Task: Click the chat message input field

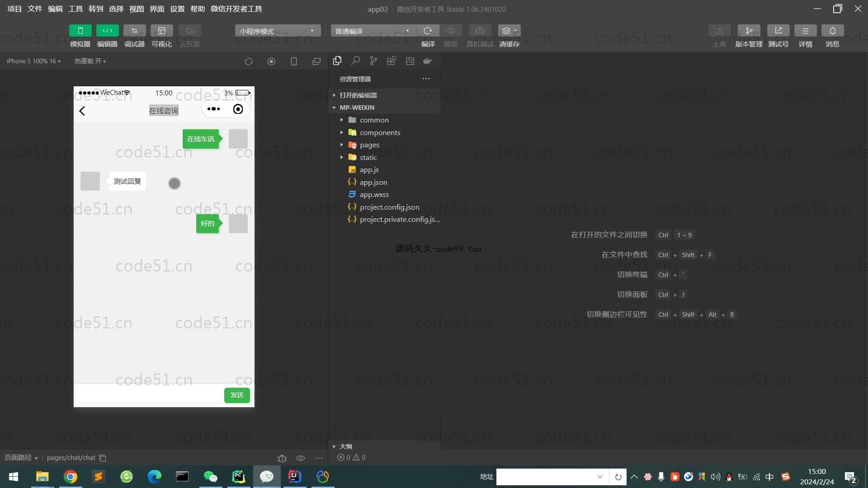Action: click(149, 395)
